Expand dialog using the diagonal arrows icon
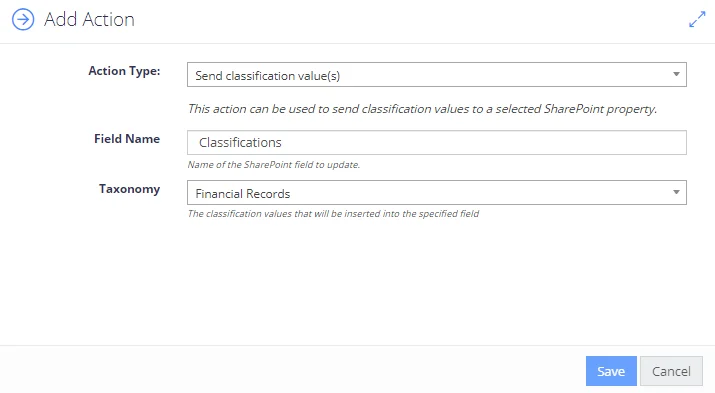 (x=697, y=20)
